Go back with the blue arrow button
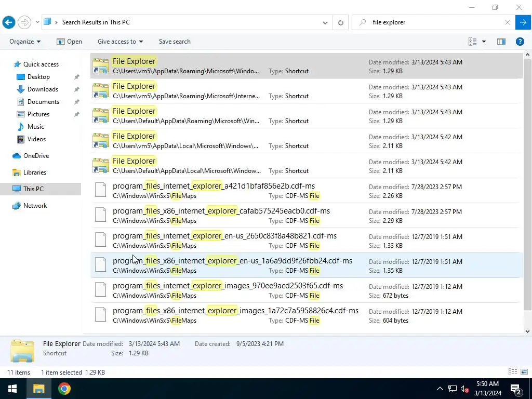 (9, 22)
